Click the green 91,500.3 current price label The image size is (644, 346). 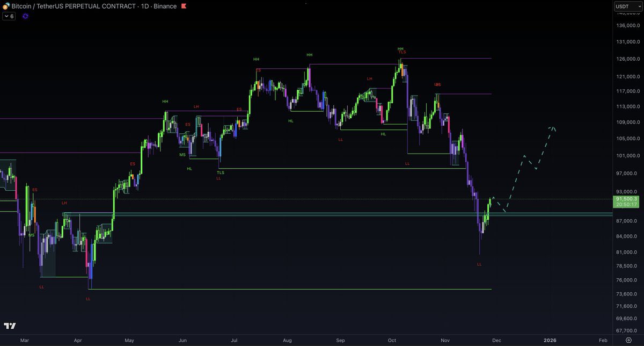pyautogui.click(x=627, y=199)
